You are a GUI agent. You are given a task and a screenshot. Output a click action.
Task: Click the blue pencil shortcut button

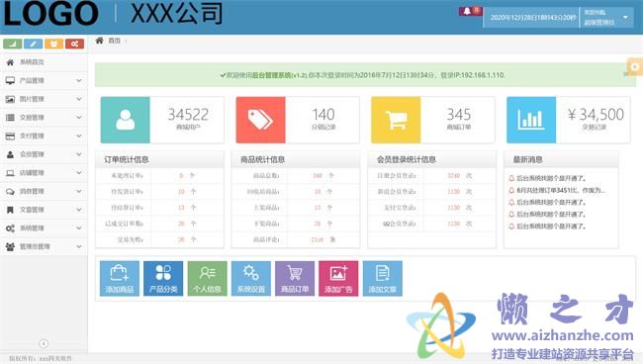pyautogui.click(x=34, y=44)
